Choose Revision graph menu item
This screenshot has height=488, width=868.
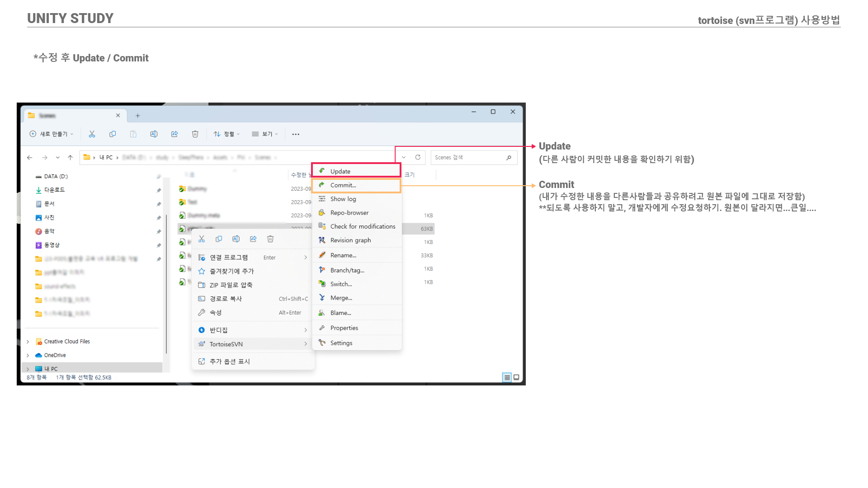tap(350, 240)
